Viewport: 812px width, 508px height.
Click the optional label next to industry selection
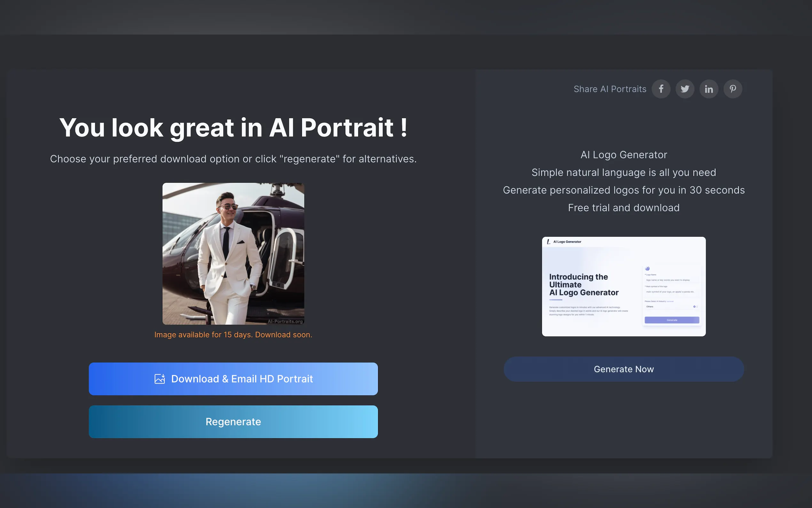click(670, 301)
